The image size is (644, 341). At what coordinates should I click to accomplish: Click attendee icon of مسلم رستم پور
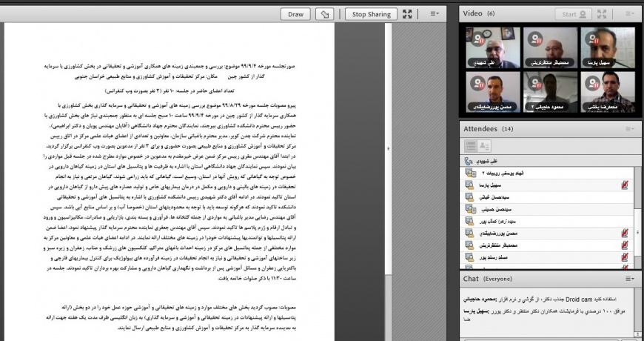[469, 257]
